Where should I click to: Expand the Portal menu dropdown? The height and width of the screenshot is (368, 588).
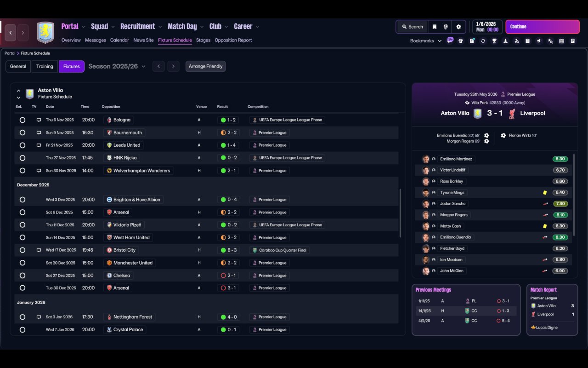[x=83, y=27]
